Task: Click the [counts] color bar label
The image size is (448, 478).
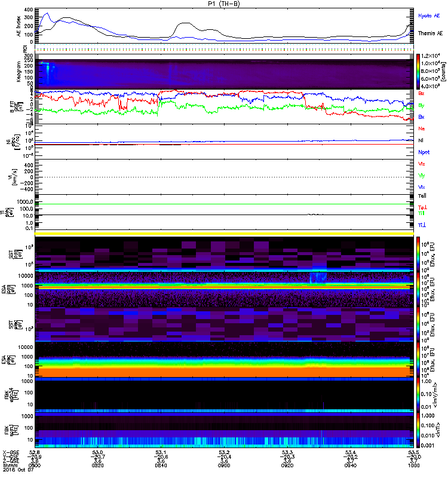Action: click(444, 71)
